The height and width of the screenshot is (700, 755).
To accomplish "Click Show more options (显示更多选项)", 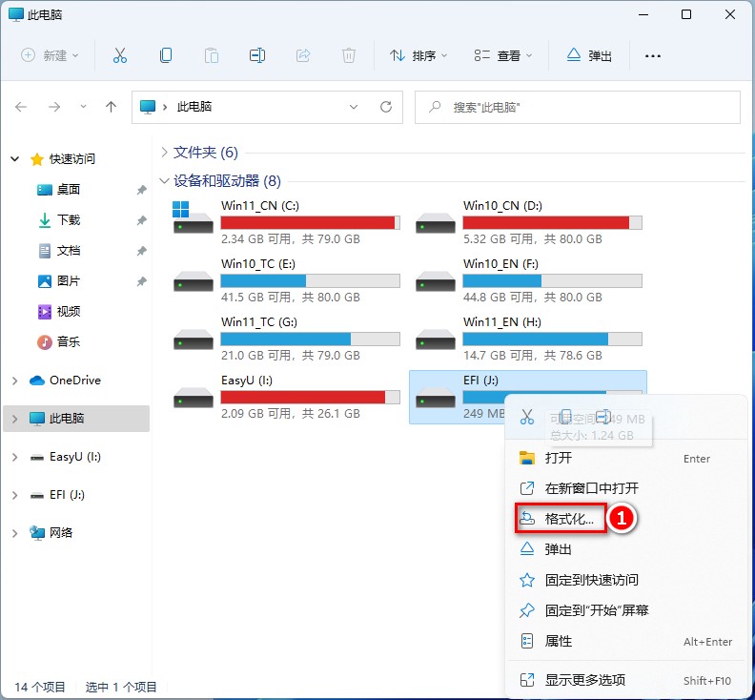I will coord(584,680).
